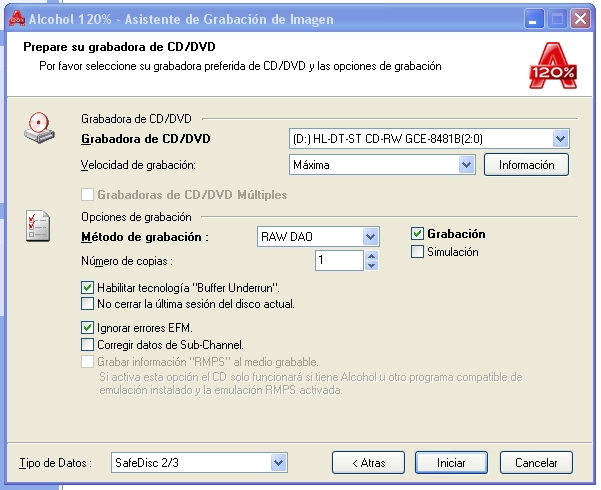Click the Velocidad de grabación label
Screen dimensions: 601x490
[x=138, y=165]
